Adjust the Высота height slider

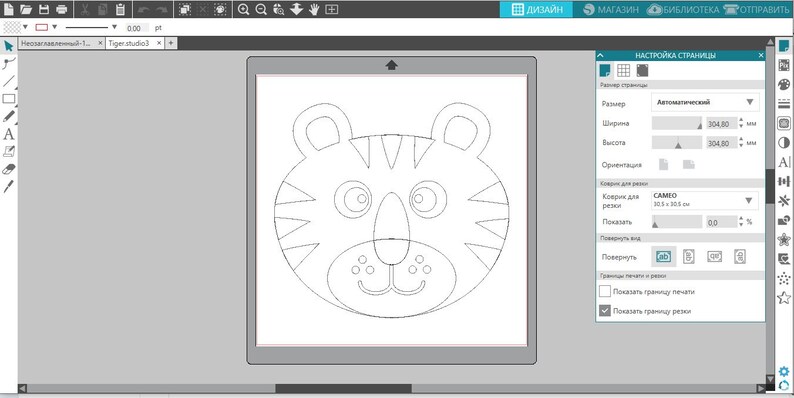tap(677, 143)
